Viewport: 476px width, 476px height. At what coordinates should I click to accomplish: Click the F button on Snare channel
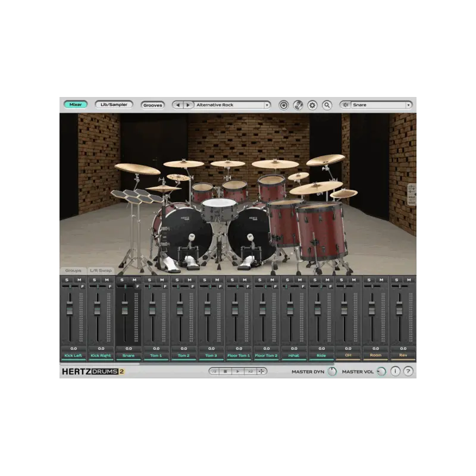(x=137, y=287)
